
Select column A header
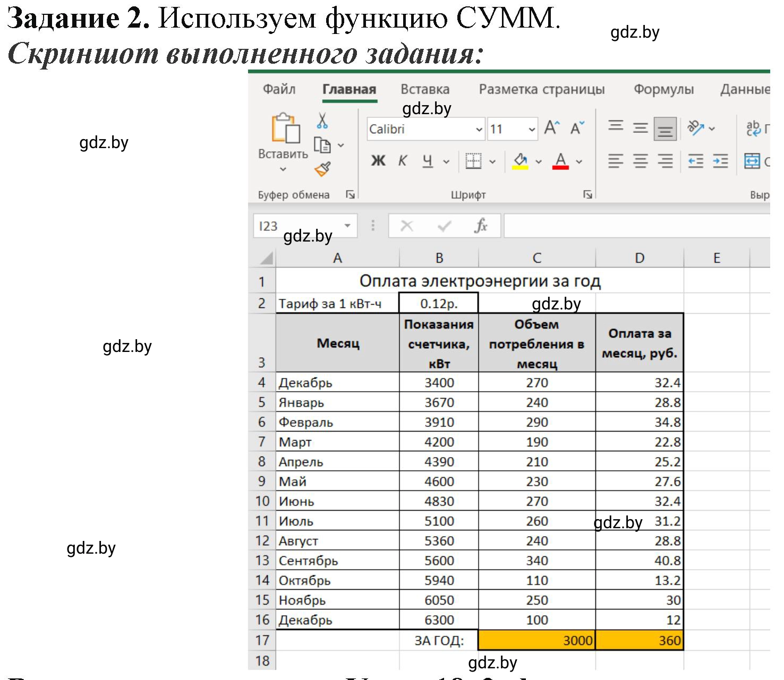click(x=337, y=258)
